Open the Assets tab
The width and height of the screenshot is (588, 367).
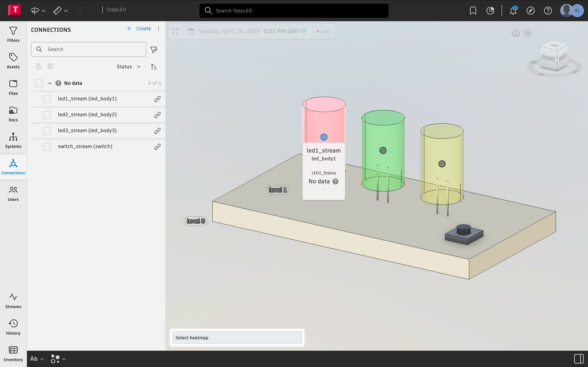coord(13,61)
